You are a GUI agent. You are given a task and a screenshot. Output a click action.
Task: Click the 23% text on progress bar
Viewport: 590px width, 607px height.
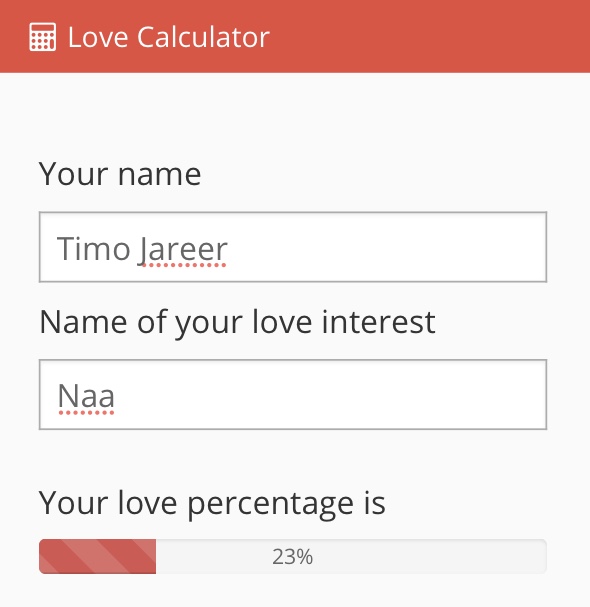[x=292, y=557]
